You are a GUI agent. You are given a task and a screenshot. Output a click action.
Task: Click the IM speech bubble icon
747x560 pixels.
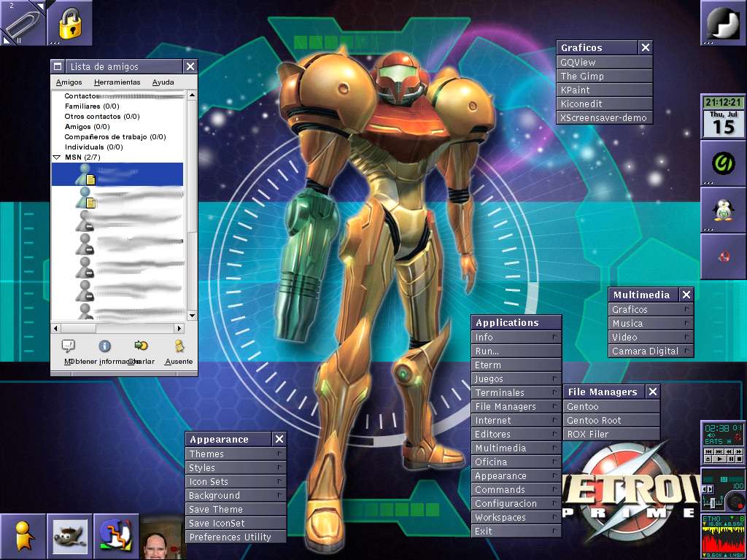[68, 346]
